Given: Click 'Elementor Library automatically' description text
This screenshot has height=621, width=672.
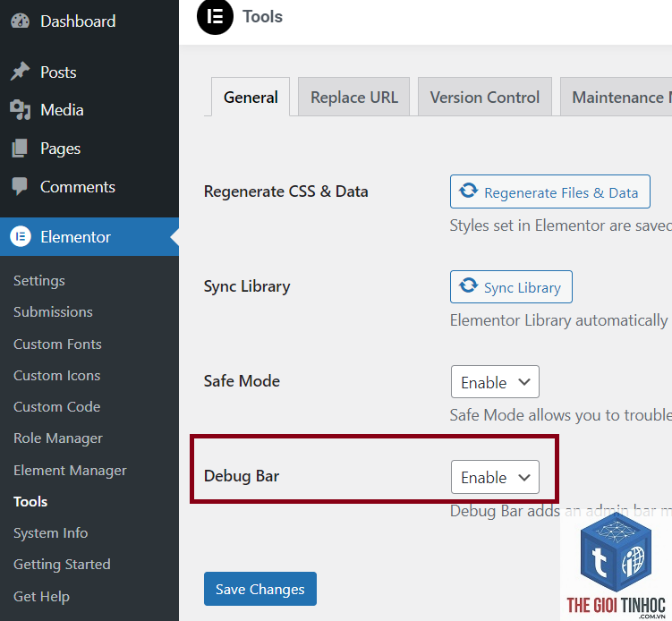Looking at the screenshot, I should 560,320.
